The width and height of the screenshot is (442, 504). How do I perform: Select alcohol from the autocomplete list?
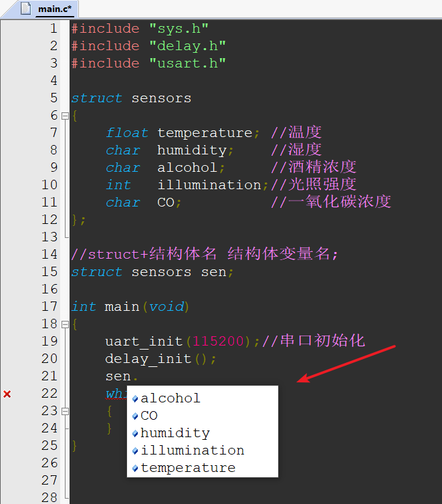(203, 398)
